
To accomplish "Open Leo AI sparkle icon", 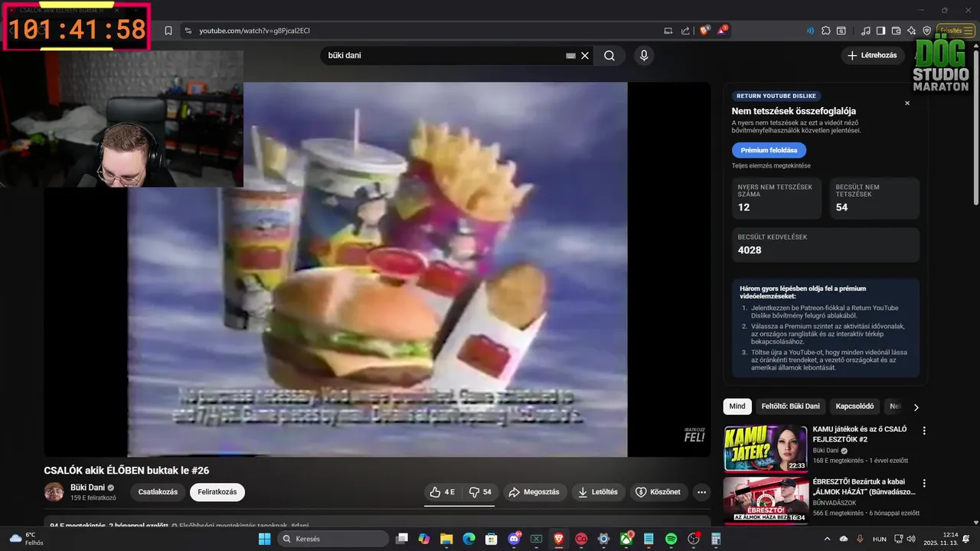I will click(x=911, y=31).
